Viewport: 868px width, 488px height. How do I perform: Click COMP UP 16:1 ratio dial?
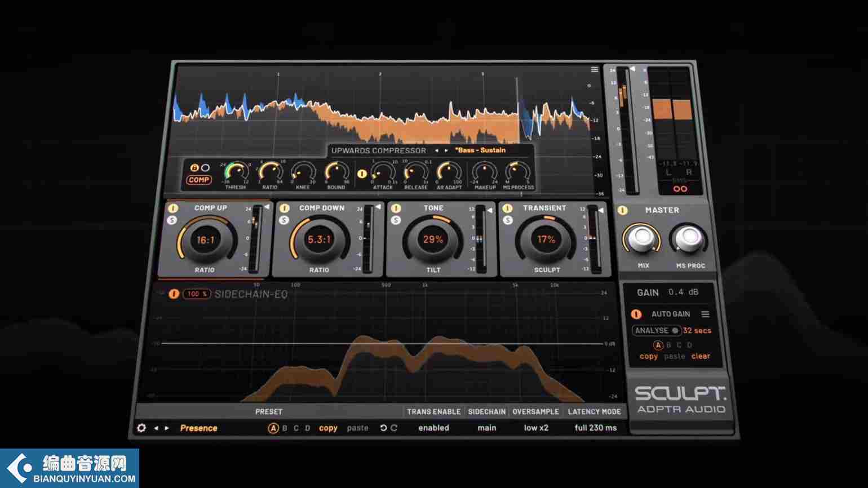coord(205,240)
